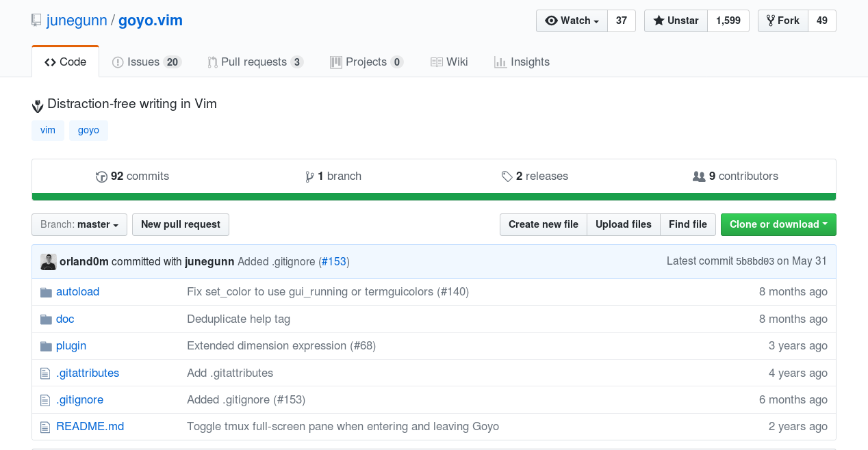Click the README.md file icon

point(45,427)
